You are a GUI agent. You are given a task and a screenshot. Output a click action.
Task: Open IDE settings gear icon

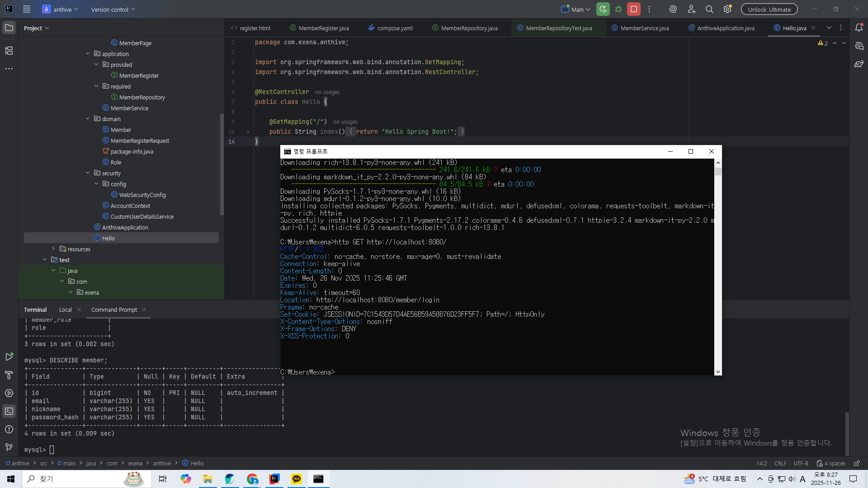coord(727,9)
